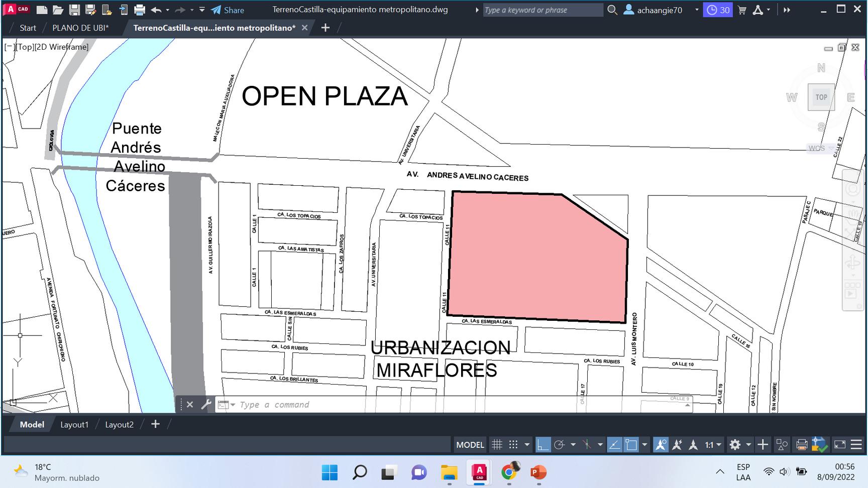This screenshot has width=868, height=488.
Task: Undo the last action
Action: [x=156, y=10]
